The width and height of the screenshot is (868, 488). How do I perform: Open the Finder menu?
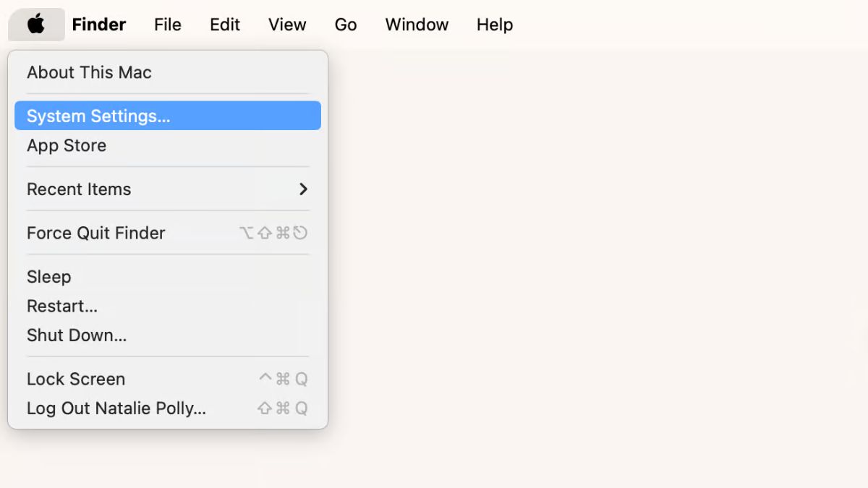coord(99,25)
